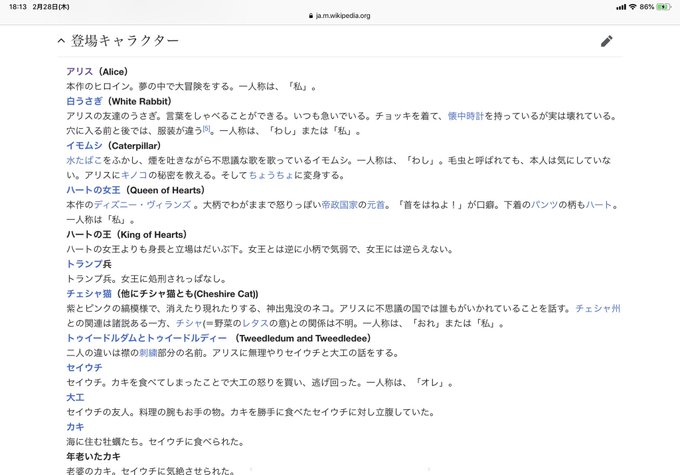This screenshot has width=680, height=475.
Task: Select the line 海に住む牡蠣たち。セイウチに食べられた。
Action: click(x=156, y=442)
